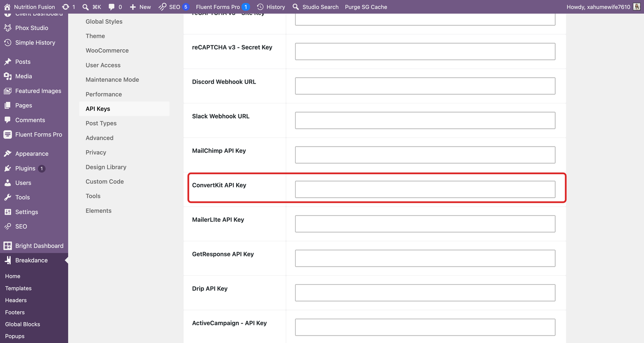Click the Fluent Forms Pro sidebar icon

click(x=7, y=135)
